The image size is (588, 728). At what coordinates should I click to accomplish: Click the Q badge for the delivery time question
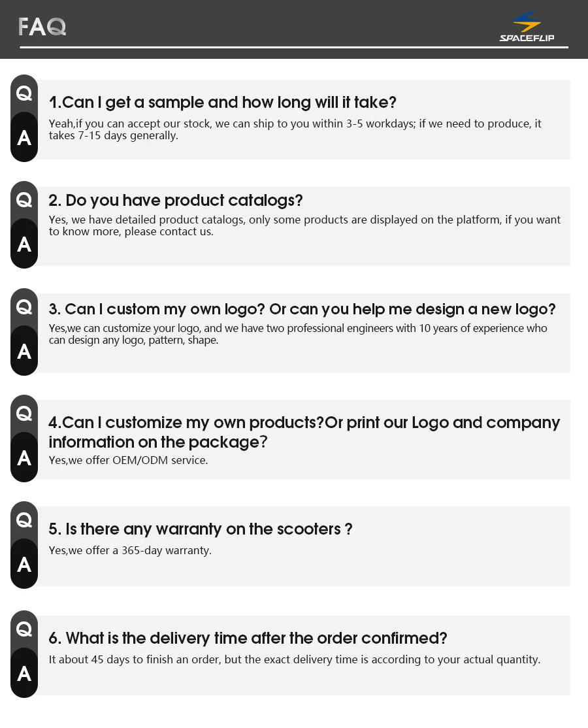point(24,629)
